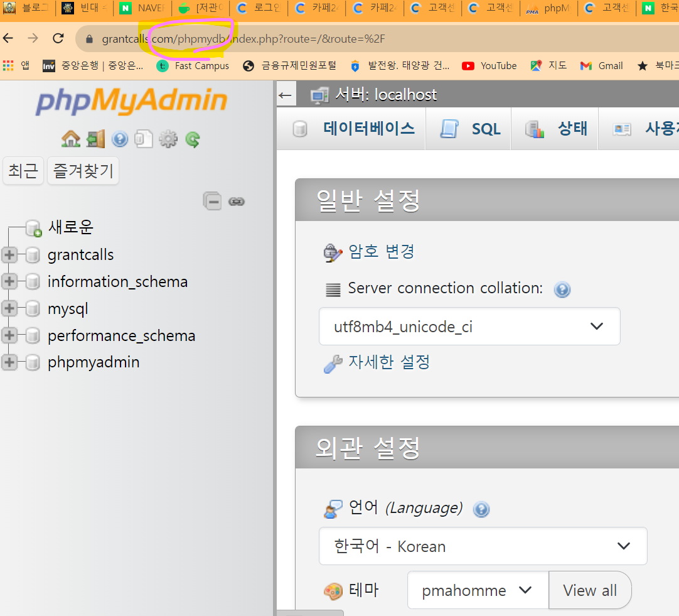Open the phpMyAdmin home icon
The image size is (679, 616).
70,139
